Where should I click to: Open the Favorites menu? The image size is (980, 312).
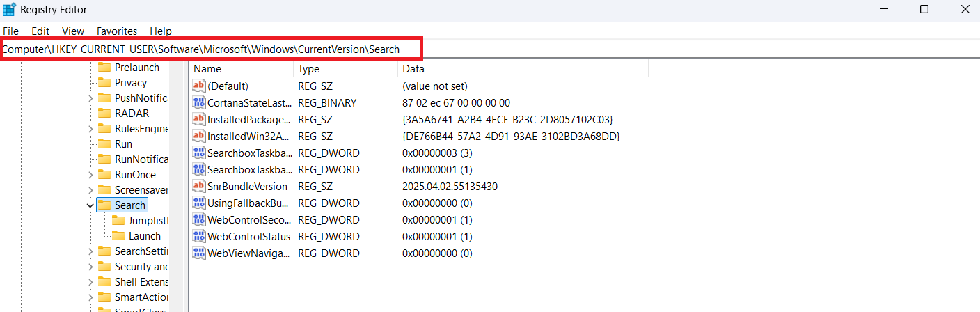117,31
